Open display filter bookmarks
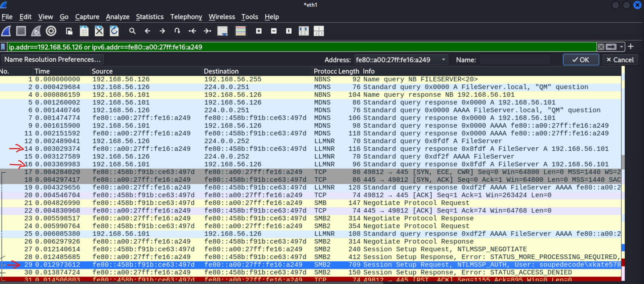This screenshot has height=284, width=644. point(3,47)
